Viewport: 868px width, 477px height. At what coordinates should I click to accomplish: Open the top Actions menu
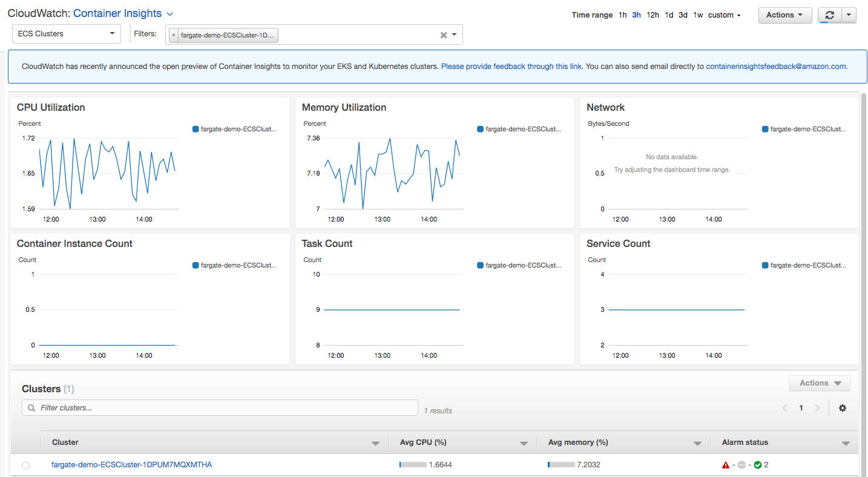click(785, 15)
